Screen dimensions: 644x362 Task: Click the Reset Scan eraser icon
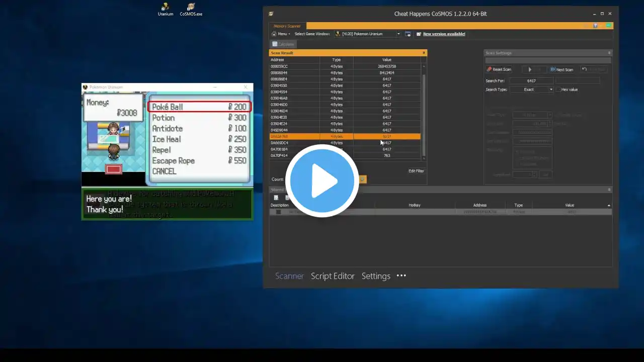[x=489, y=69]
